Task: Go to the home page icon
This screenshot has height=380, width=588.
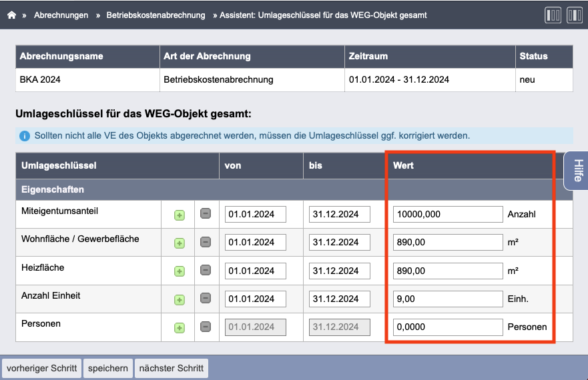Action: (x=11, y=15)
